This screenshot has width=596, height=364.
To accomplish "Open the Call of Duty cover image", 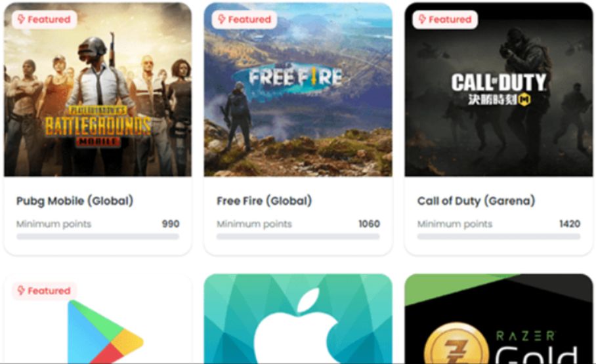I will 499,90.
